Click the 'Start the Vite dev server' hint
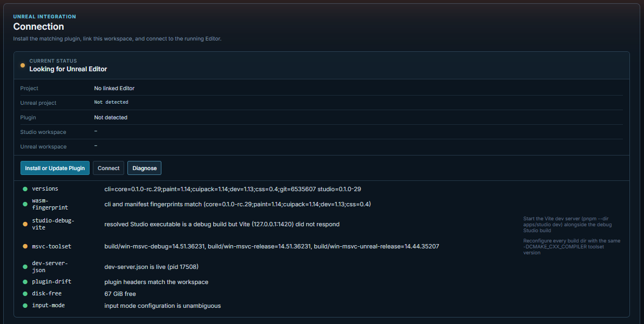Screen dimensions: 644x324 pos(567,225)
